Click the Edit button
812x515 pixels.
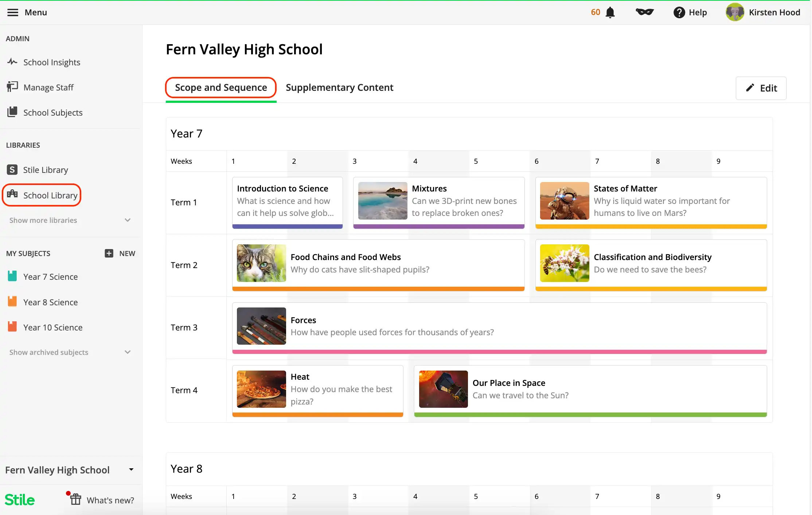[761, 88]
